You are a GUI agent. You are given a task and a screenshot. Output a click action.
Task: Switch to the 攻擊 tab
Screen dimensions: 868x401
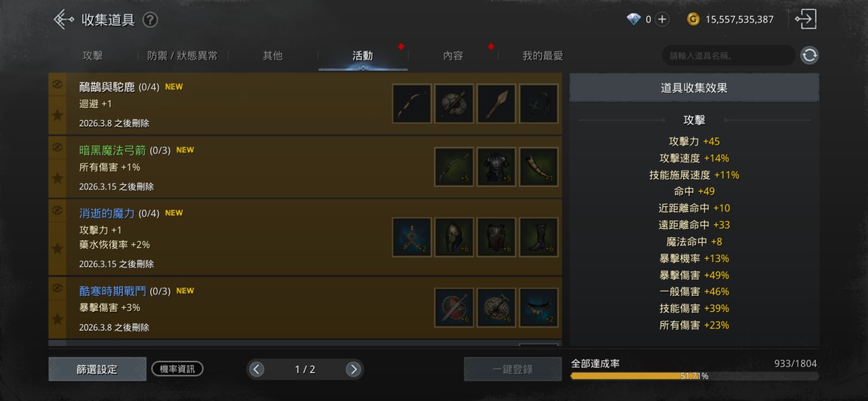pos(92,55)
